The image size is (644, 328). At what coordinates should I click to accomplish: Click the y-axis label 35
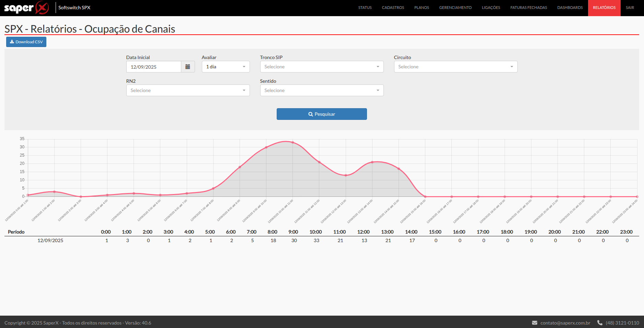22,139
